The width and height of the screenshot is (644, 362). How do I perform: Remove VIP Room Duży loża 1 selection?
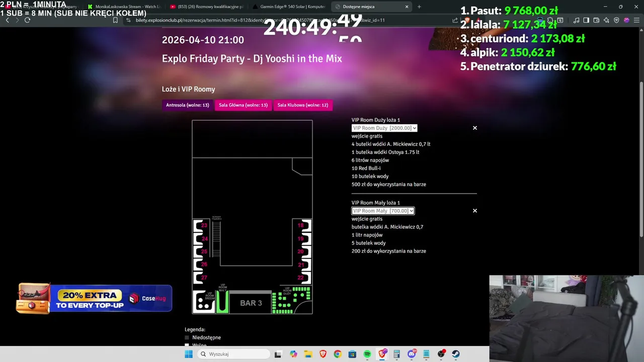(475, 128)
